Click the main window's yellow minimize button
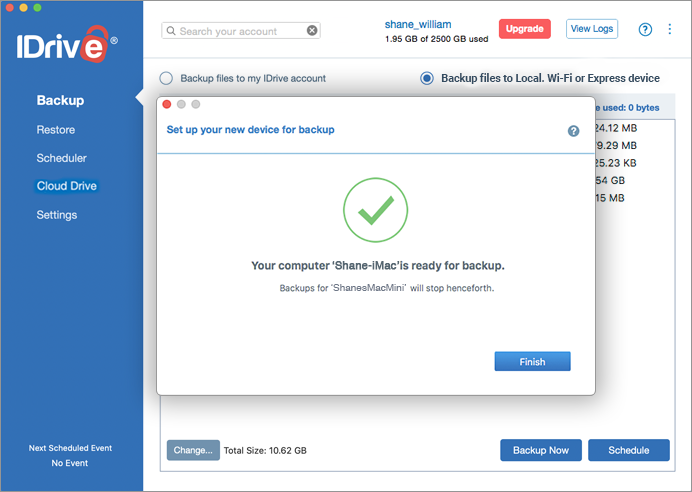Viewport: 692px width, 492px height. point(24,8)
